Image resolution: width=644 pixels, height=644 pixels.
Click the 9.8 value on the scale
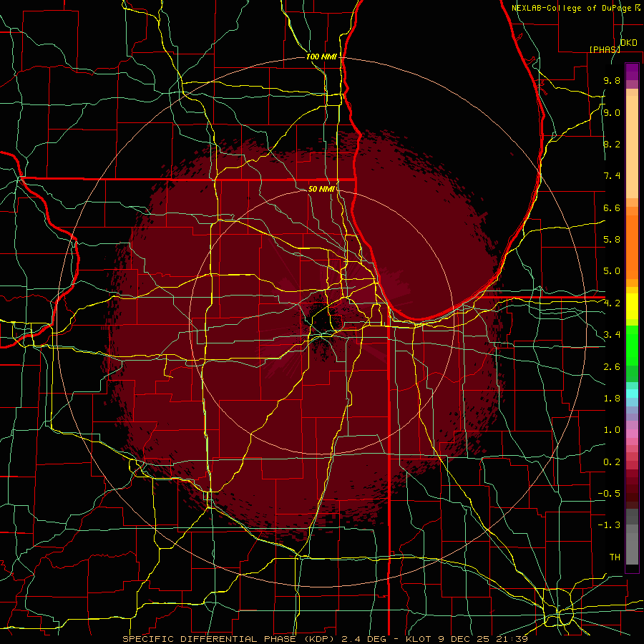pyautogui.click(x=612, y=80)
